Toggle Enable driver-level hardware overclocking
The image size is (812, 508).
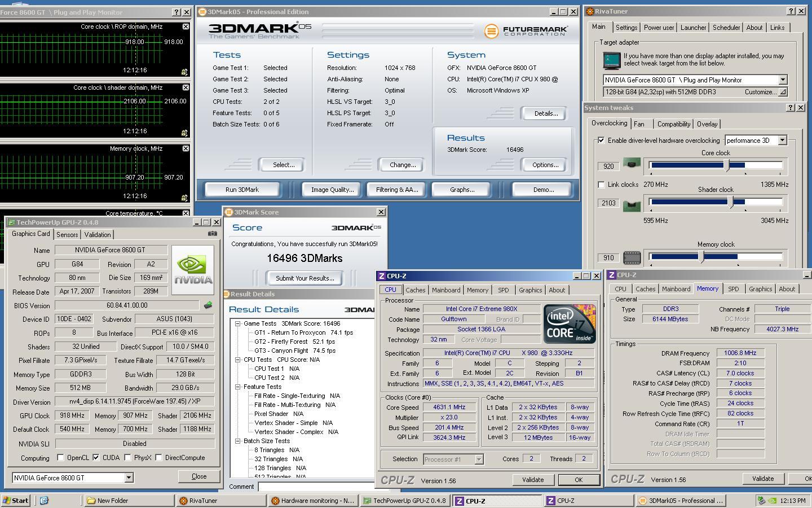pos(601,140)
